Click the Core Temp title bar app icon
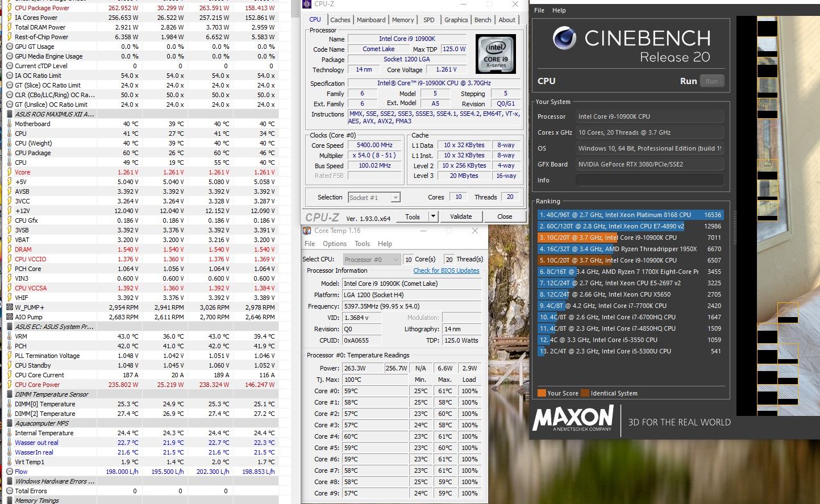 [x=307, y=231]
